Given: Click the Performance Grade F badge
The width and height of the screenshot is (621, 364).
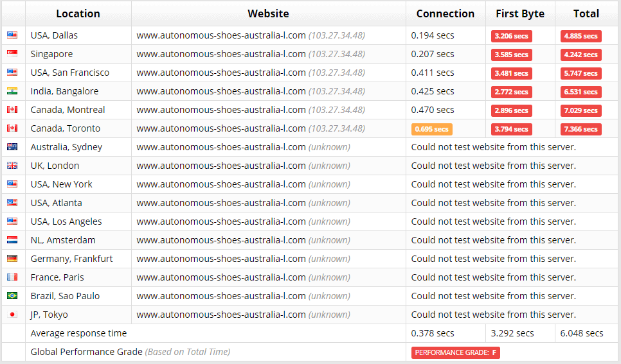Looking at the screenshot, I should pos(455,352).
